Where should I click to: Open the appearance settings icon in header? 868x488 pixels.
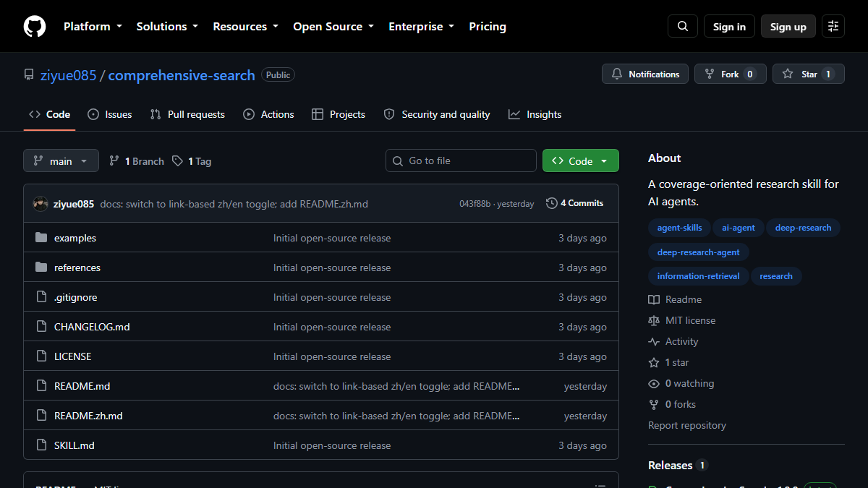(833, 27)
